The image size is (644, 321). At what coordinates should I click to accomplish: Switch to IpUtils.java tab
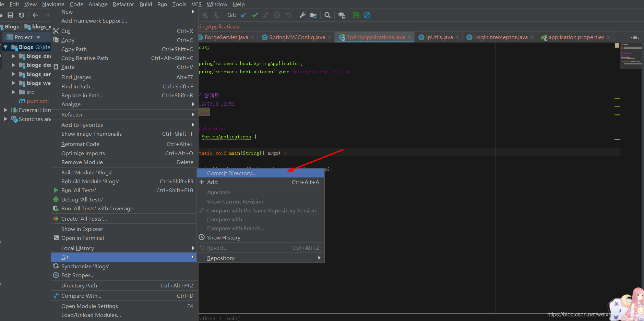(439, 37)
